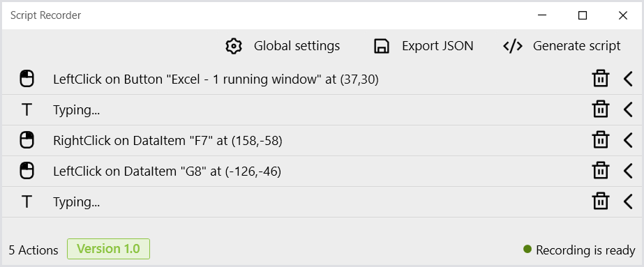Remove the RightClick F7 action
This screenshot has height=267, width=644.
(x=600, y=140)
